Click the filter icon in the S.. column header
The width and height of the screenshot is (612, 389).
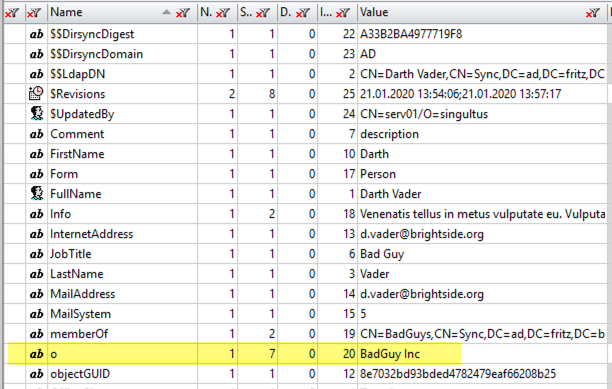coord(263,13)
